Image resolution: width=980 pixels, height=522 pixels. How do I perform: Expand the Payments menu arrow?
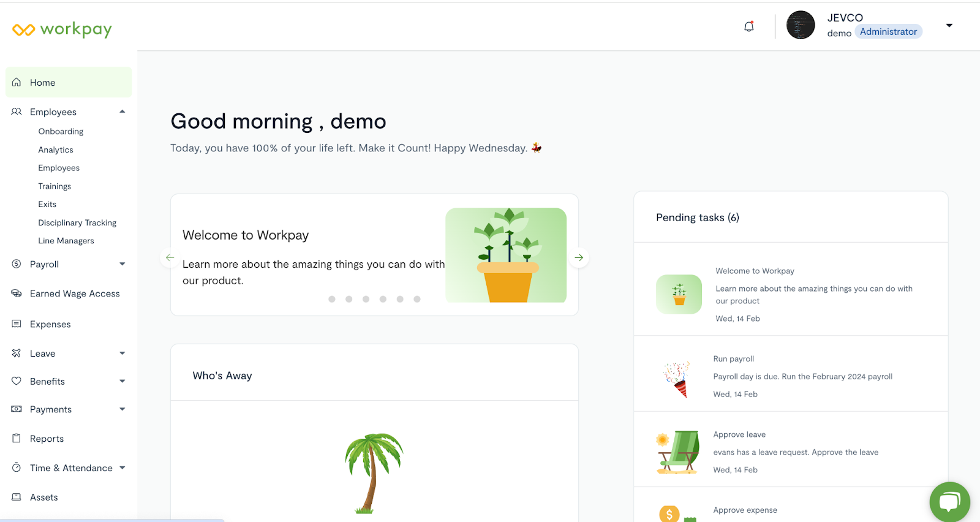click(x=123, y=409)
